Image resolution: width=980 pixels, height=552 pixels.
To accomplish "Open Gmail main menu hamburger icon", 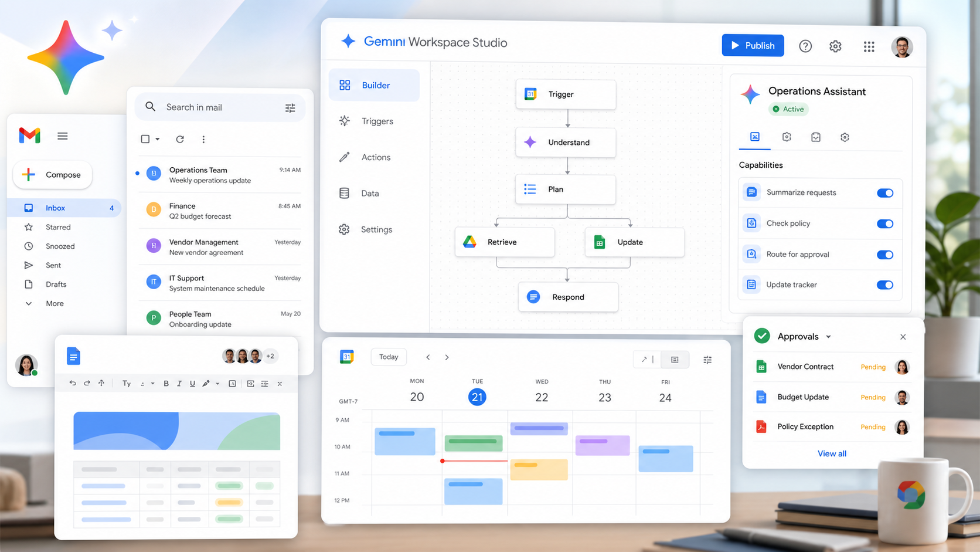I will [x=63, y=136].
